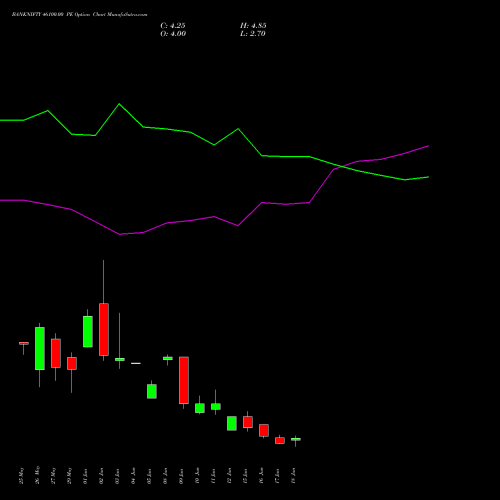Click the green and purple line crossover
The image size is (500, 500).
click(342, 166)
